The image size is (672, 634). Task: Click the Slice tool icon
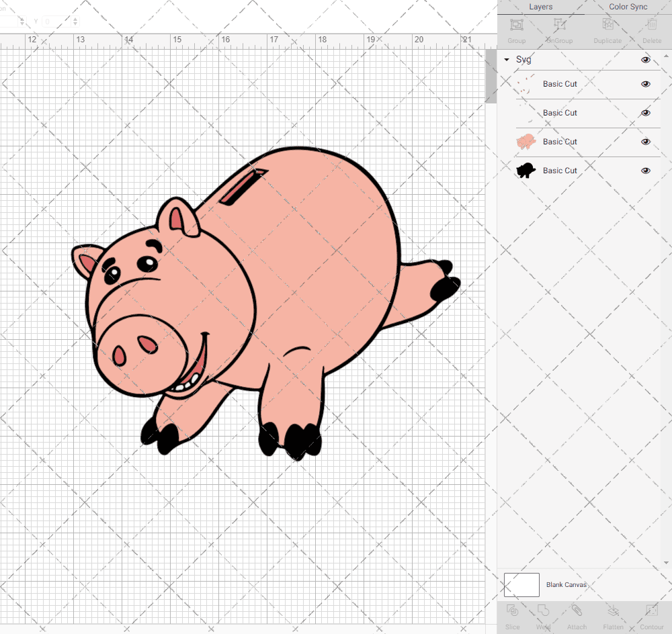point(512,610)
